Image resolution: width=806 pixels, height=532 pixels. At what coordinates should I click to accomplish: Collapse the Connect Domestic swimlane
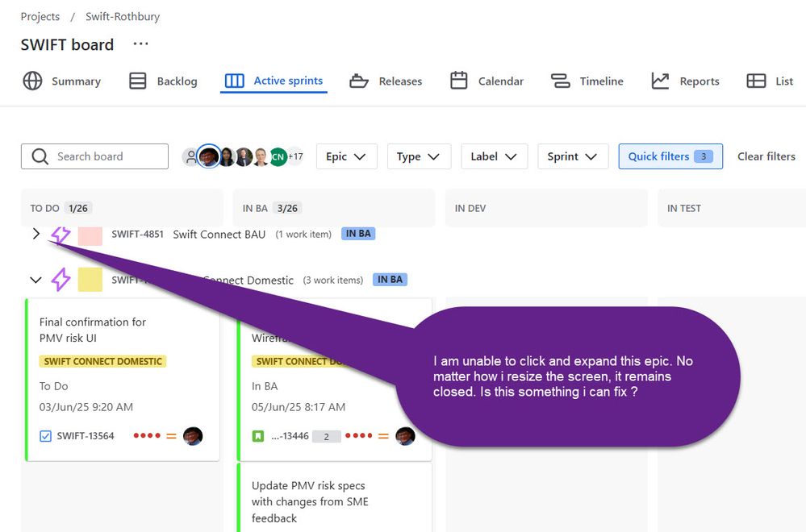(x=35, y=280)
